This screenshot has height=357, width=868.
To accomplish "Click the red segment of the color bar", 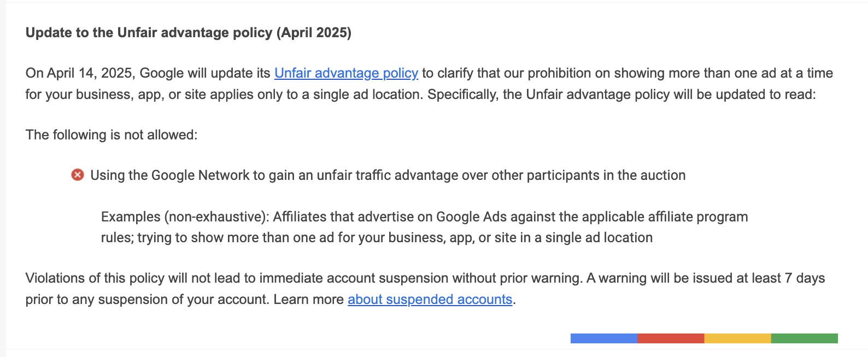I will (x=671, y=338).
